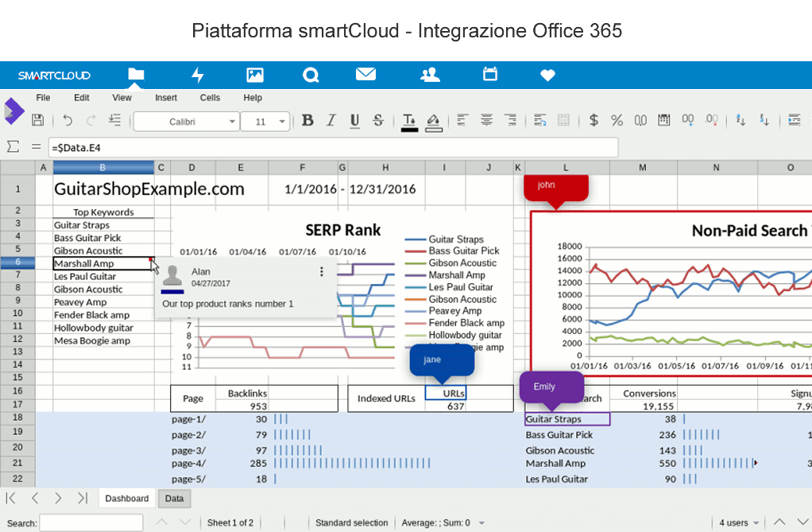Expand the Calibri font name dropdown

[232, 122]
